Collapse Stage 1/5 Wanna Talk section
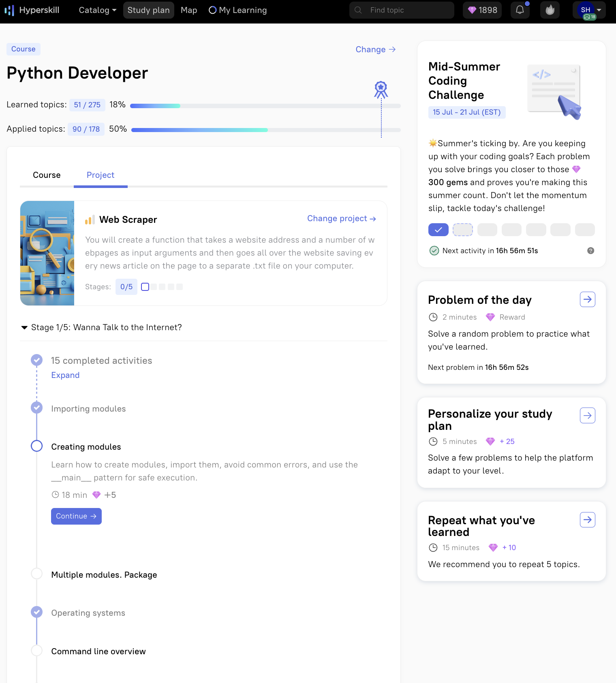Viewport: 616px width, 683px height. click(24, 327)
